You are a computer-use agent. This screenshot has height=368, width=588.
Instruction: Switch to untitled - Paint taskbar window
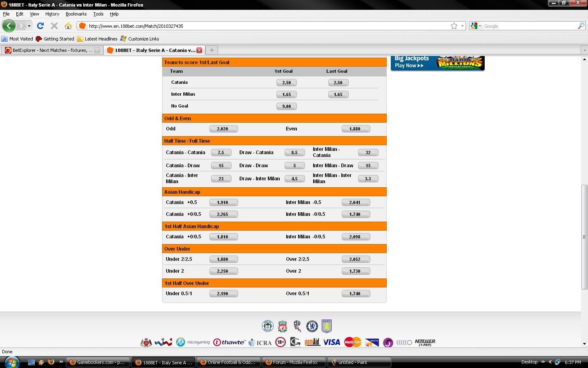[x=360, y=362]
